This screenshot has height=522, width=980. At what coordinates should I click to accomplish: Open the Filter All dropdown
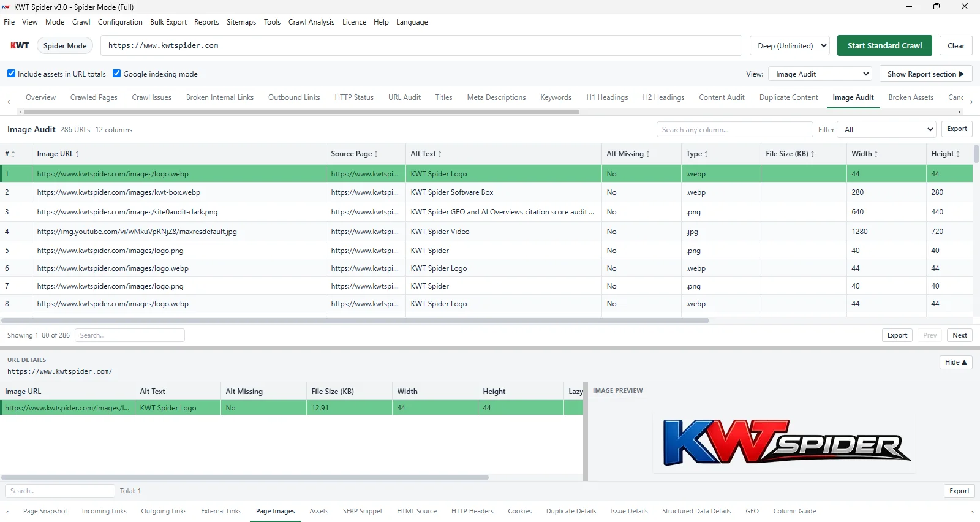[x=886, y=129]
